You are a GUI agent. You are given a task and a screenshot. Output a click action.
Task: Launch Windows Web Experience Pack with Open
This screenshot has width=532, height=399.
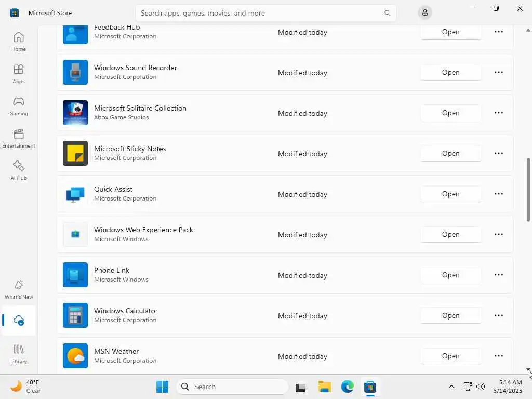pos(450,234)
